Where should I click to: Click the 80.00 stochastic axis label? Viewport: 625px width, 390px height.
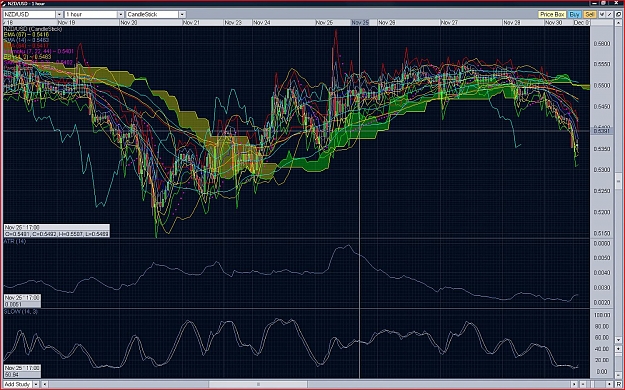coord(602,326)
